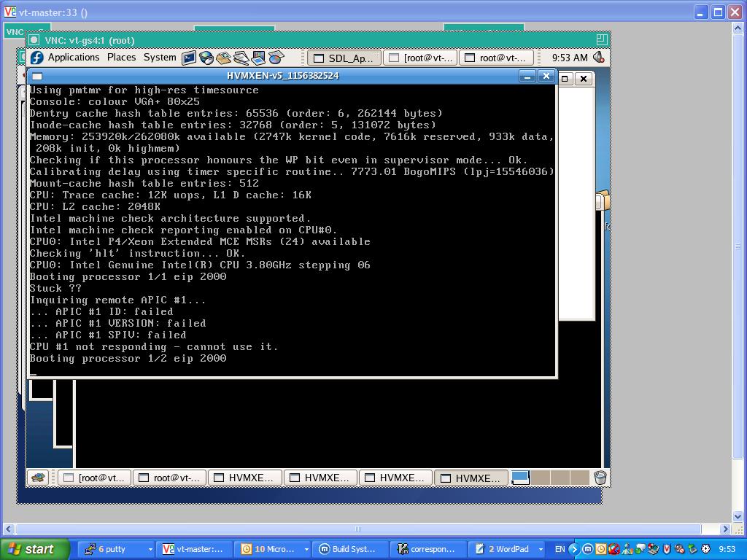Click the Show Desktop icon in bottom GNOME panel
Screen dimensions: 747x560
pyautogui.click(x=39, y=478)
